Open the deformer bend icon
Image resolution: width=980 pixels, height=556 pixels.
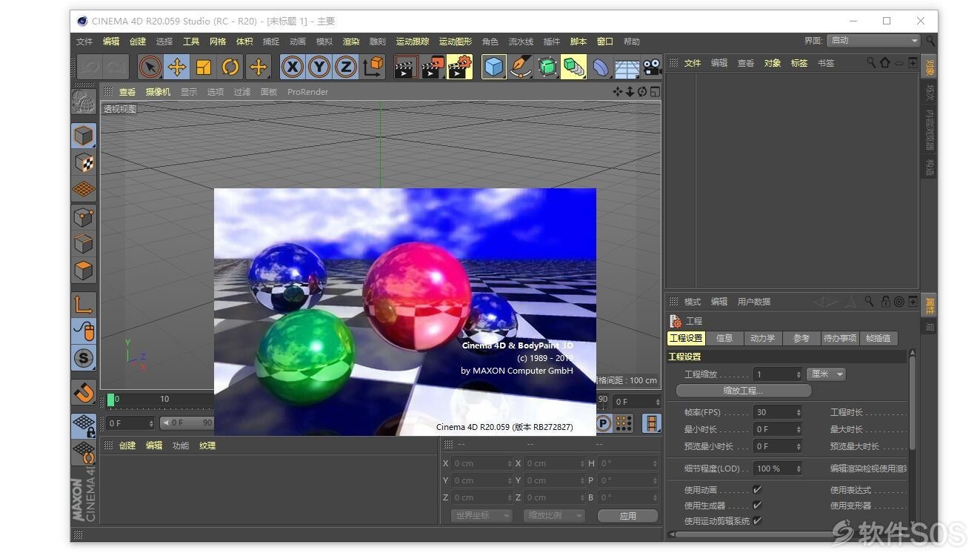pyautogui.click(x=601, y=67)
